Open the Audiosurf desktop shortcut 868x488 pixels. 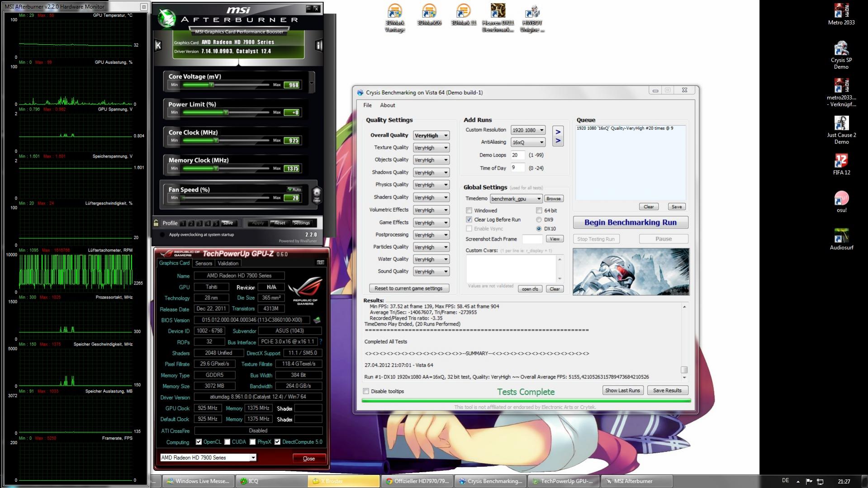pyautogui.click(x=841, y=239)
